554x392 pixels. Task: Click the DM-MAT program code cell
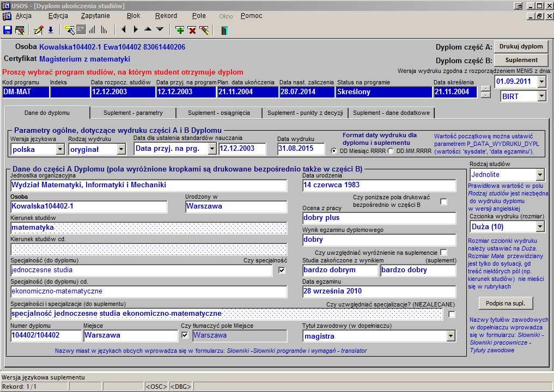click(26, 92)
